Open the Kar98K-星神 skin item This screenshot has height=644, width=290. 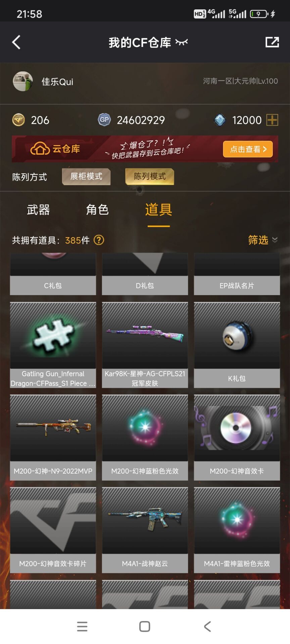tap(145, 345)
